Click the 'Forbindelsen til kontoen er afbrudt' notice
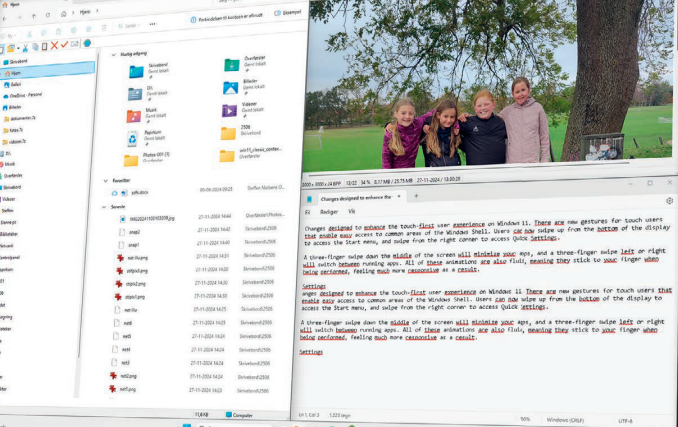This screenshot has height=427, width=678. point(226,18)
